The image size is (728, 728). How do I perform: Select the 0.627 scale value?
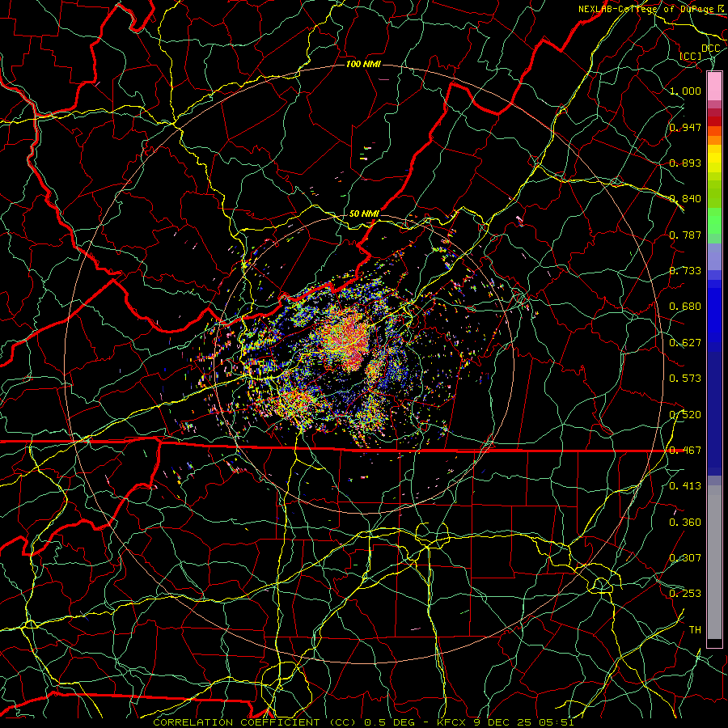pyautogui.click(x=685, y=343)
